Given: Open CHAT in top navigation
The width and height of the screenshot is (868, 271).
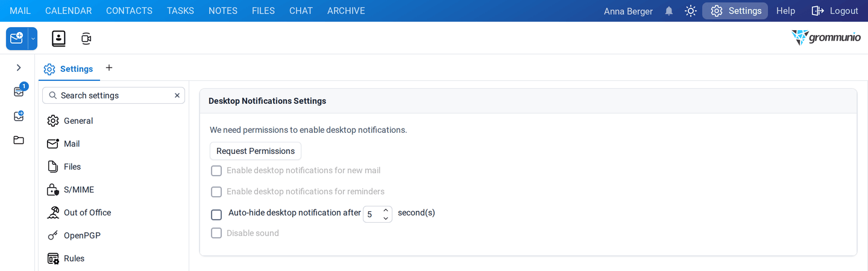Looking at the screenshot, I should [301, 11].
